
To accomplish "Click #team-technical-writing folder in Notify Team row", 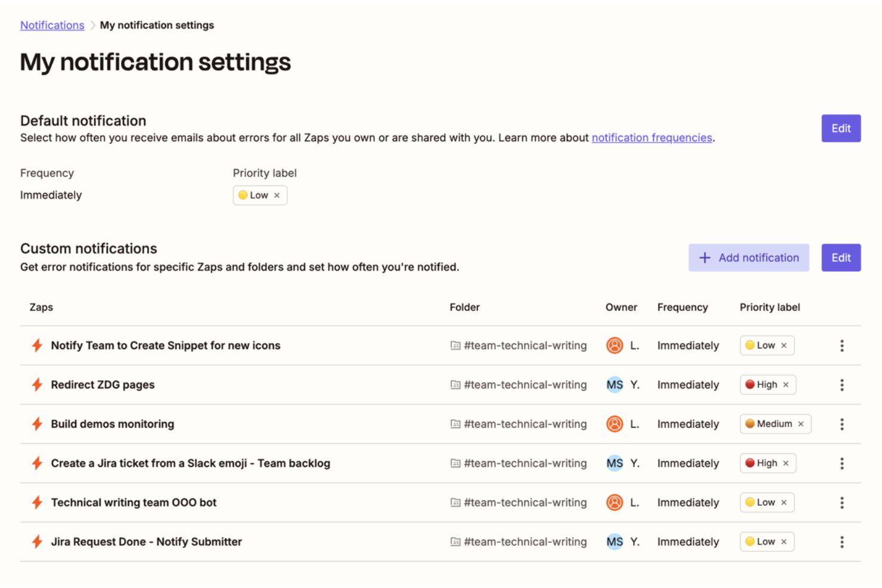I will (x=525, y=346).
